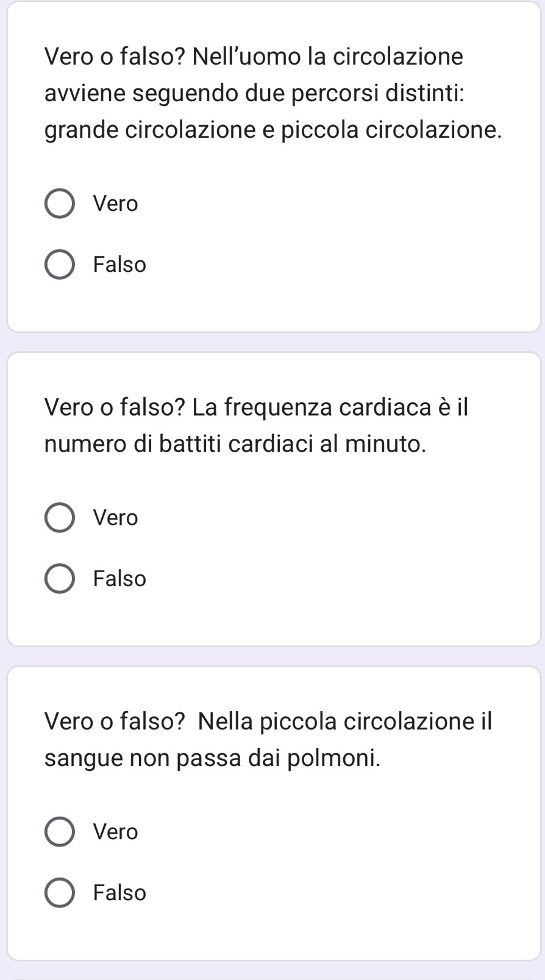
Task: Click lavender gap between second and third cards
Action: click(273, 656)
